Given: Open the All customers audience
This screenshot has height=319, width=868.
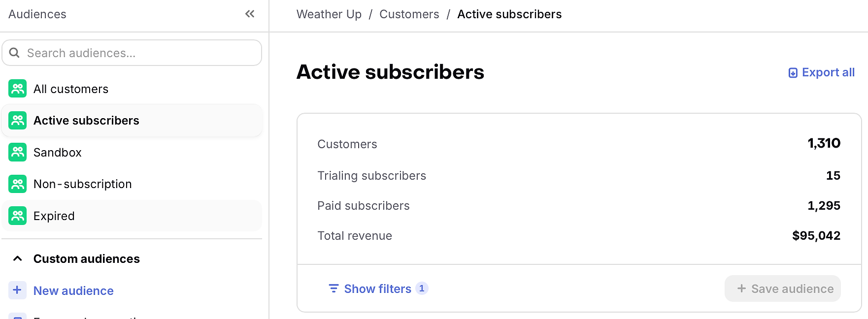Looking at the screenshot, I should coord(132,89).
